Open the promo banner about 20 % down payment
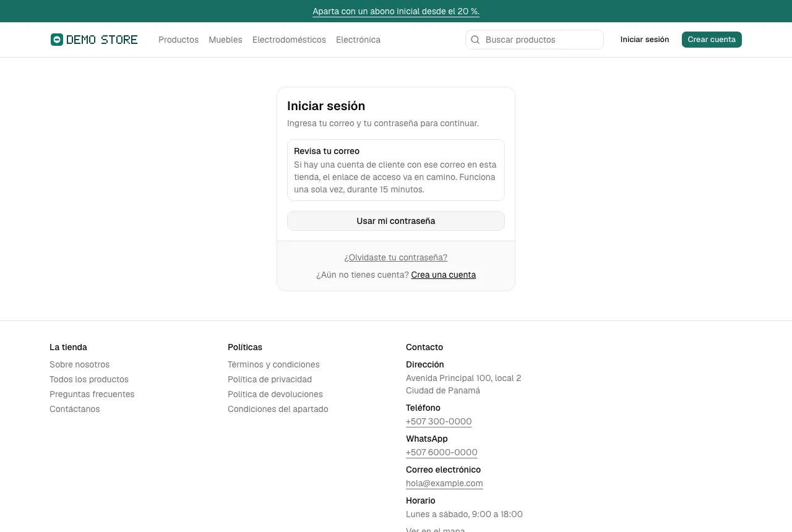This screenshot has height=532, width=792. (x=396, y=11)
